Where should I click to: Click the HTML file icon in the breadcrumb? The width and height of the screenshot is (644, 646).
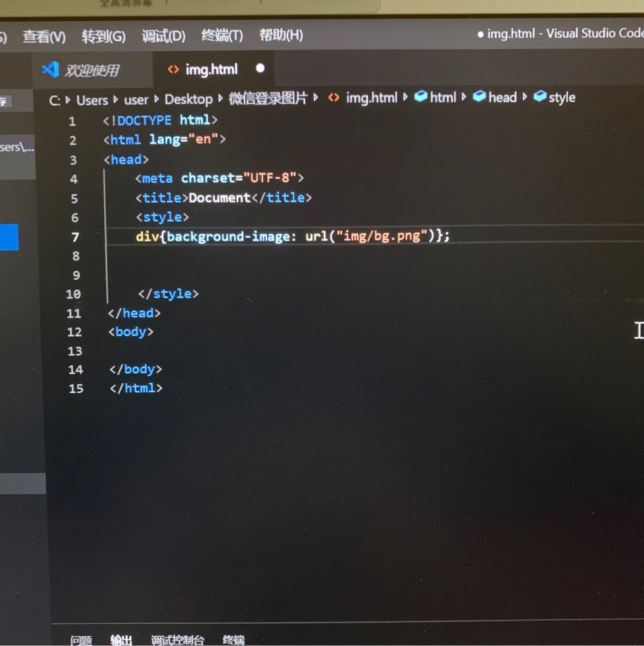click(334, 98)
